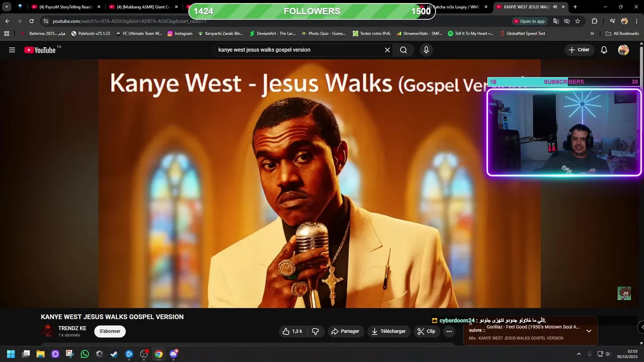Image resolution: width=644 pixels, height=362 pixels.
Task: Go back with the browser back arrow
Action: [x=7, y=21]
